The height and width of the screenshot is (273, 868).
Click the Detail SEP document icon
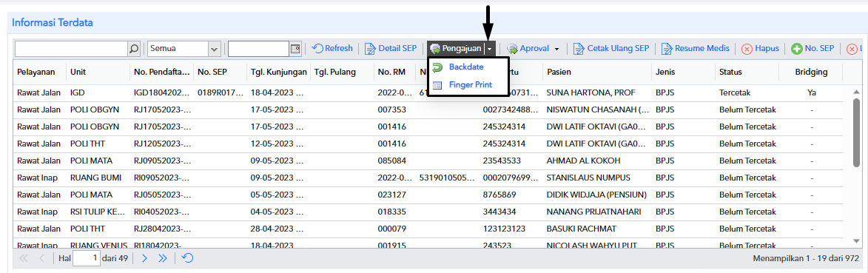pyautogui.click(x=370, y=49)
